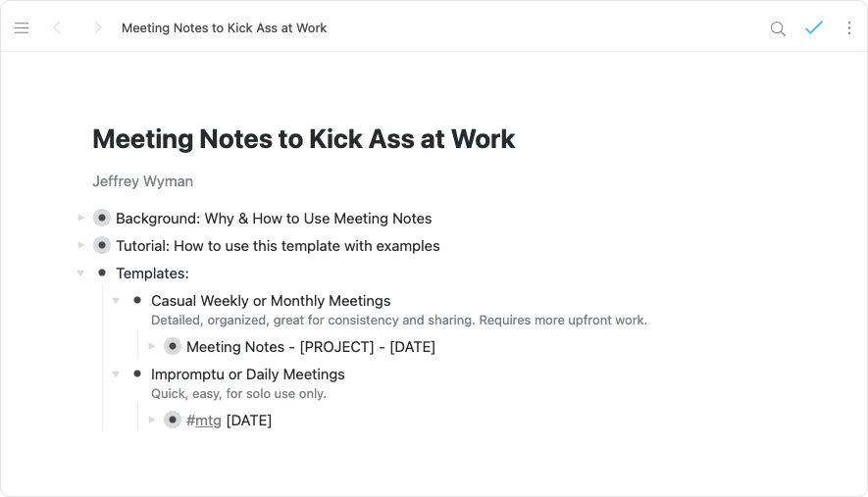Click the document title heading
Image resolution: width=868 pixels, height=497 pixels.
click(303, 139)
